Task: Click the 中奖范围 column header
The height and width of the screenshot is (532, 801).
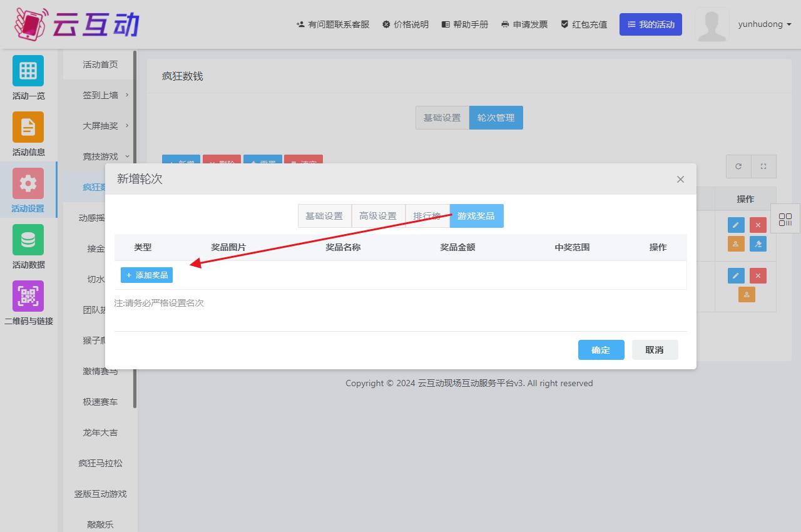Action: [x=572, y=247]
